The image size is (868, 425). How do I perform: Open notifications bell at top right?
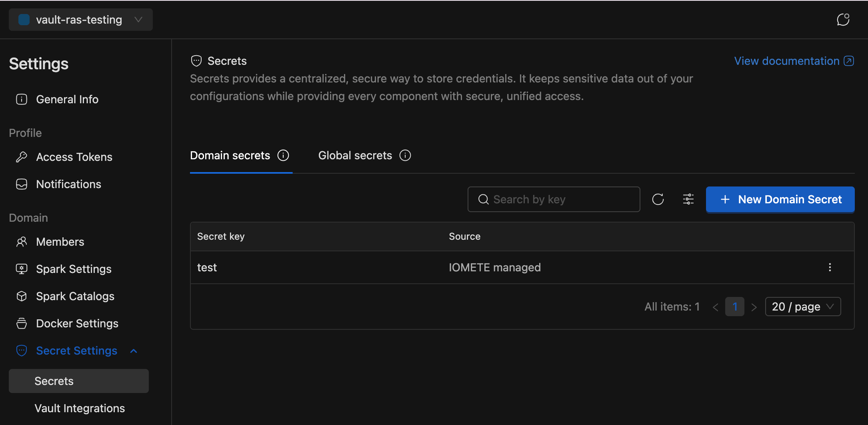point(843,19)
